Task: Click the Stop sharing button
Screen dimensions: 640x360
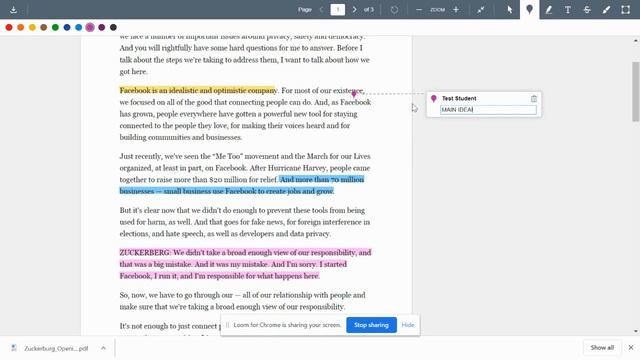Action: [371, 325]
